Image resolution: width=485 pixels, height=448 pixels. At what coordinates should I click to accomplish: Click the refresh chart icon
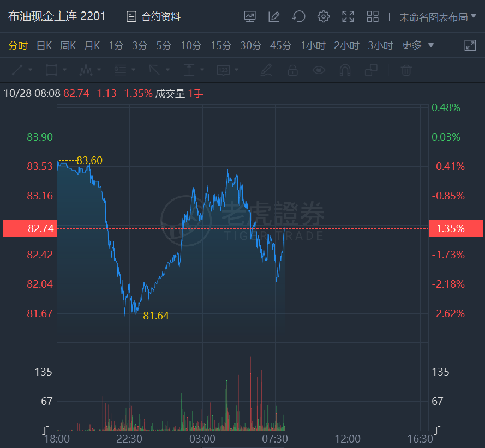tap(298, 17)
